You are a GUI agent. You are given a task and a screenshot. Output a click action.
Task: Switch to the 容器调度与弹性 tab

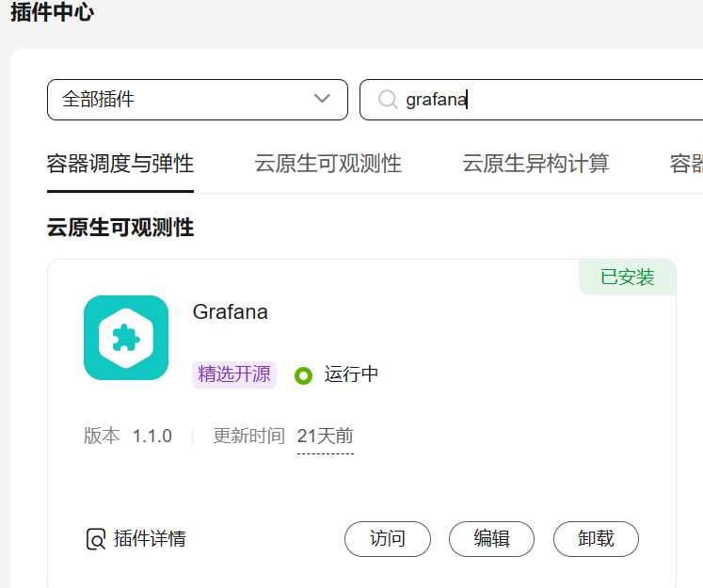tap(120, 164)
